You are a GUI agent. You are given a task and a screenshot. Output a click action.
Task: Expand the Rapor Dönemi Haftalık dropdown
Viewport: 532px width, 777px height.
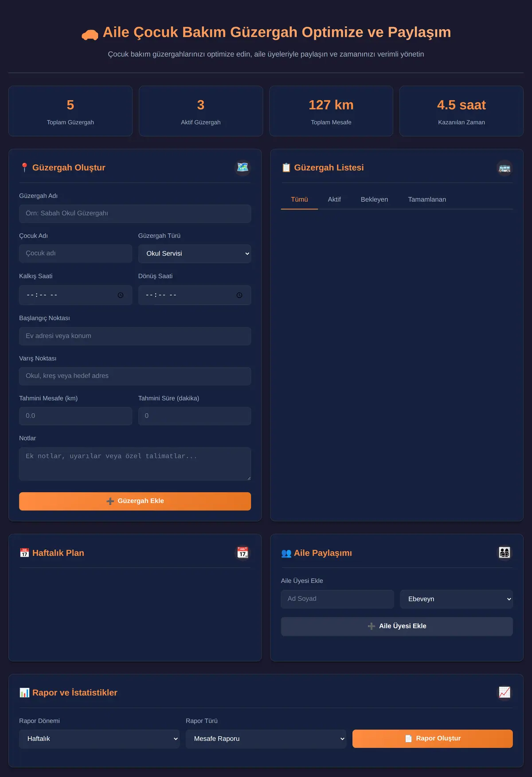click(99, 739)
